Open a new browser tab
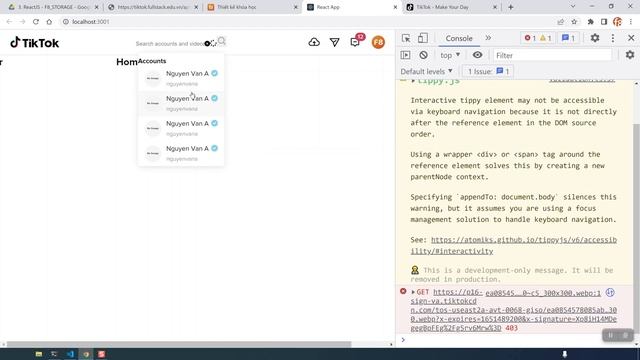Viewport: 640px width, 360px height. coord(511,7)
